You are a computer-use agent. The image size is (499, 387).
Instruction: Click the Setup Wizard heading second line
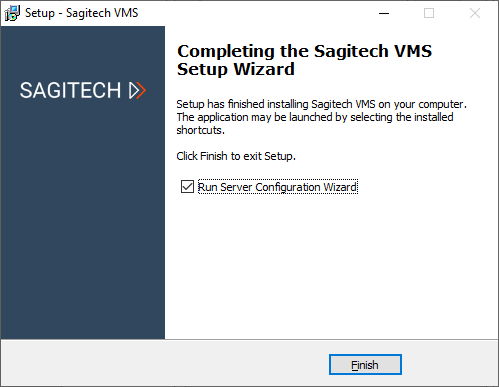[x=236, y=69]
